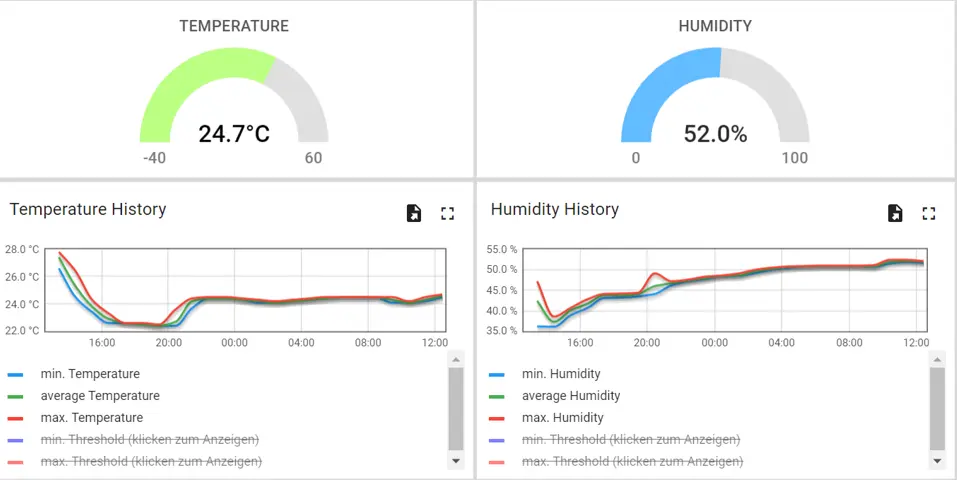Screen dimensions: 957x480
Task: Show max. Threshold in temperature legend
Action: tap(151, 462)
